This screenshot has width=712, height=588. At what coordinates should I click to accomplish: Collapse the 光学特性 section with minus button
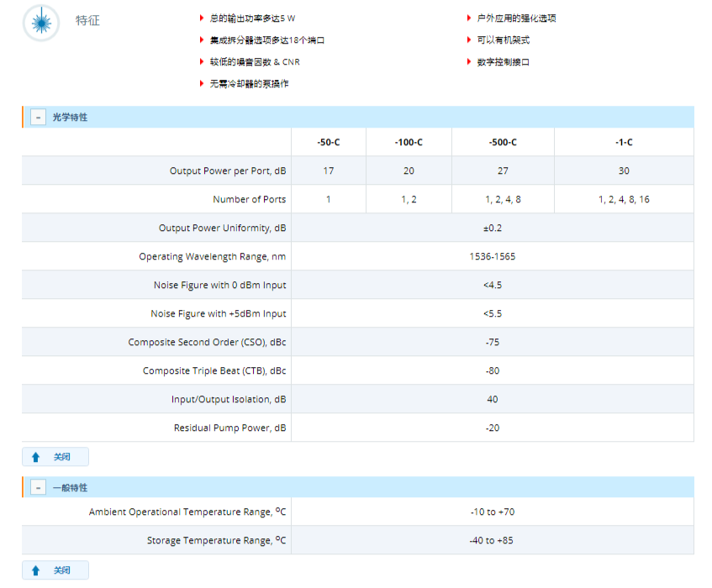coord(38,118)
